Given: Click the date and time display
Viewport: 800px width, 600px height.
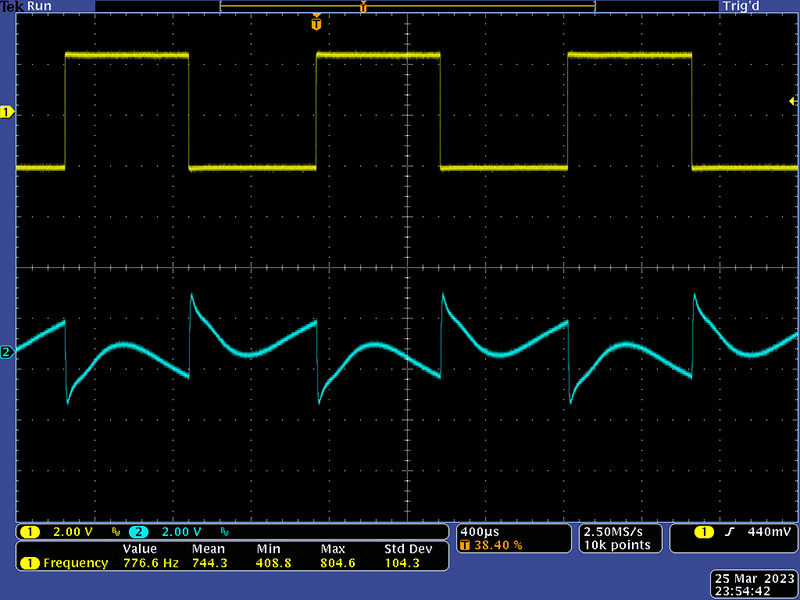Looking at the screenshot, I should (x=754, y=584).
